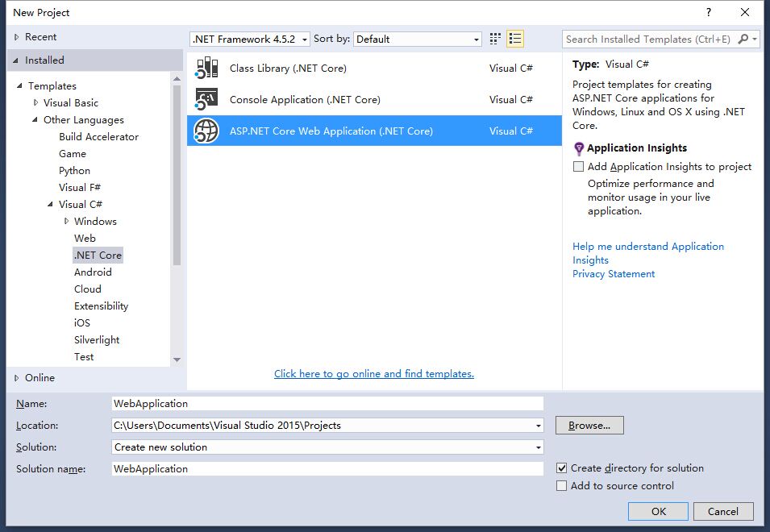Click the ASP.NET Core Web Application globe icon

coord(206,131)
